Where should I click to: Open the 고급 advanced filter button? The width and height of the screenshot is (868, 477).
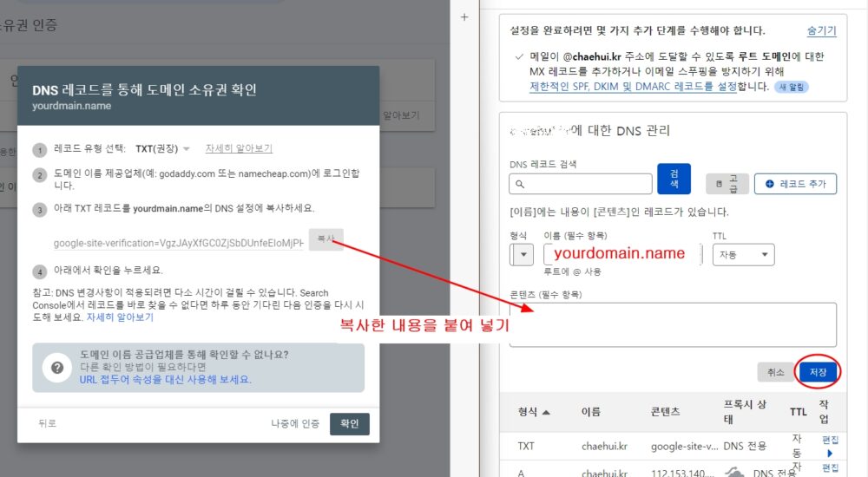coord(727,184)
